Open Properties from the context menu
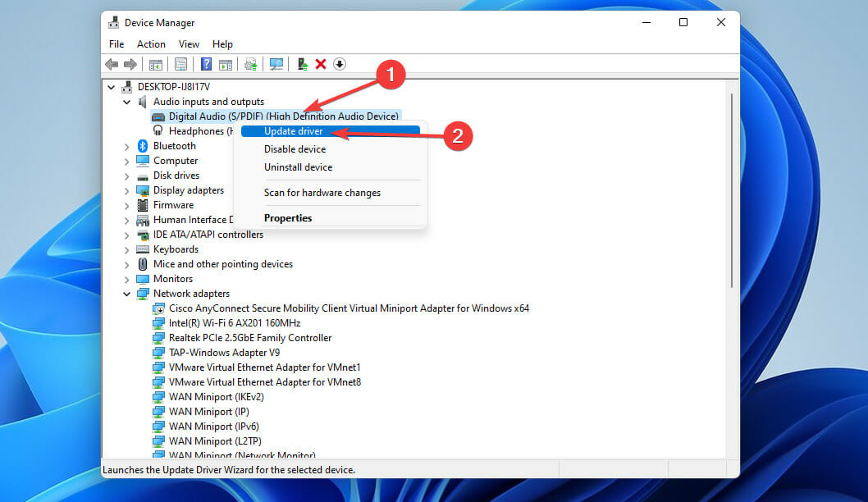The image size is (868, 502). (x=331, y=218)
